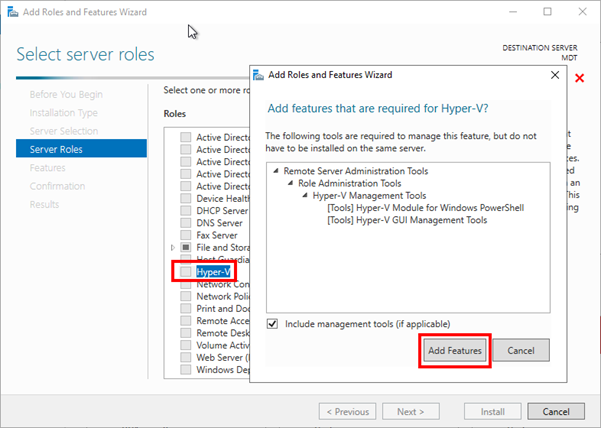The width and height of the screenshot is (601, 428).
Task: Collapse Remote Server Administration Tools node
Action: tap(276, 171)
